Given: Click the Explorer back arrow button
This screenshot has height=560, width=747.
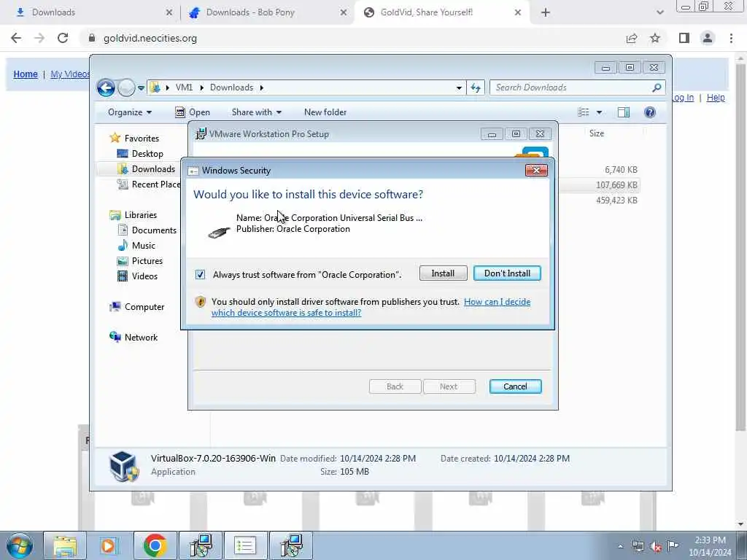Looking at the screenshot, I should (x=106, y=87).
